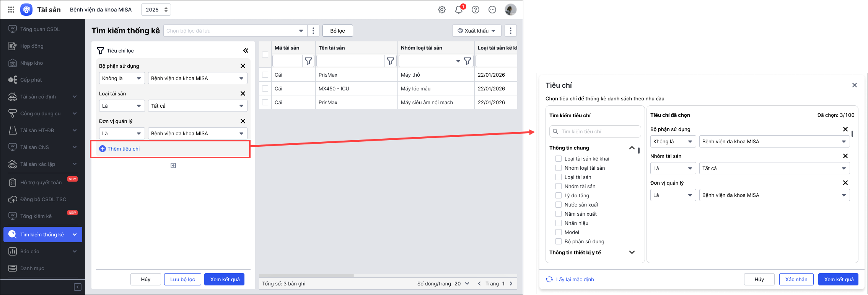Screen dimensions: 868x295
Task: Change the rows per page dropdown
Action: coord(462,284)
